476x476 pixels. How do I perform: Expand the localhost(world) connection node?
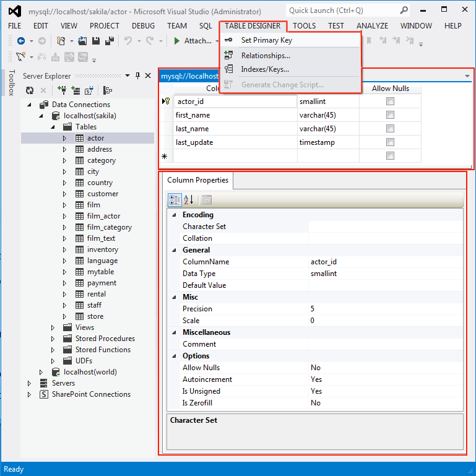(x=41, y=372)
